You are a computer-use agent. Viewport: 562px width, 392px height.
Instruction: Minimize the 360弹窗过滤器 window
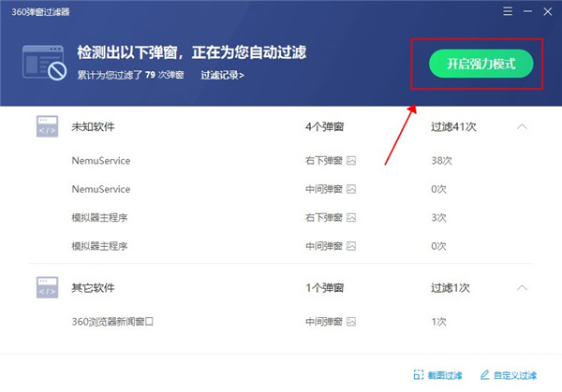(527, 11)
